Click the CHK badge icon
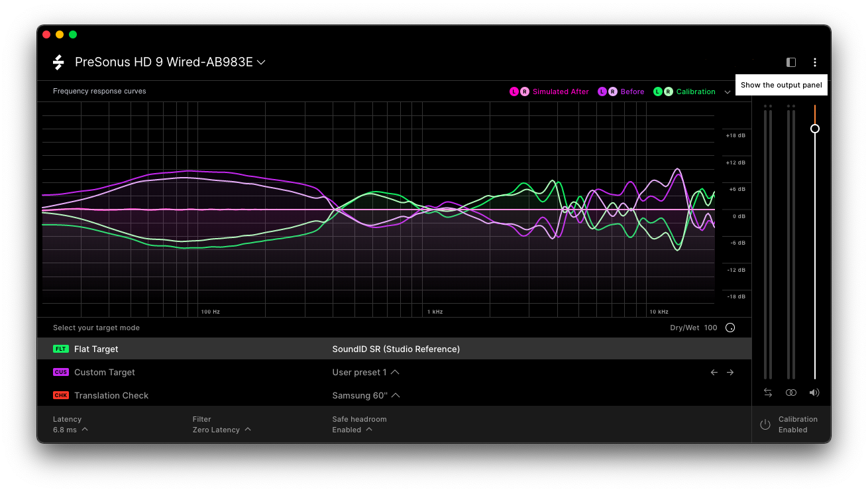 [x=61, y=395]
